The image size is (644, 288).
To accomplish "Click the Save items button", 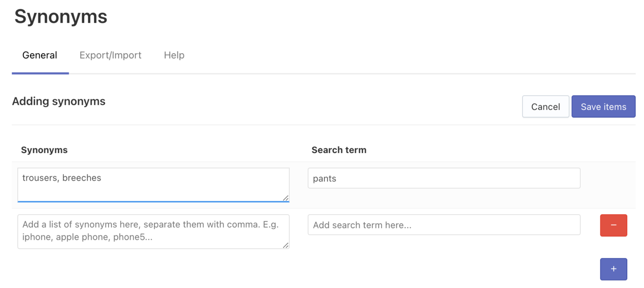I will (x=603, y=106).
